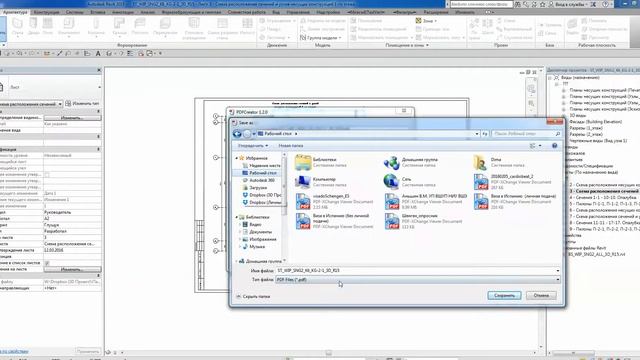Select Изображения library in navigation pane
This screenshot has width=640, height=360.
tap(260, 239)
